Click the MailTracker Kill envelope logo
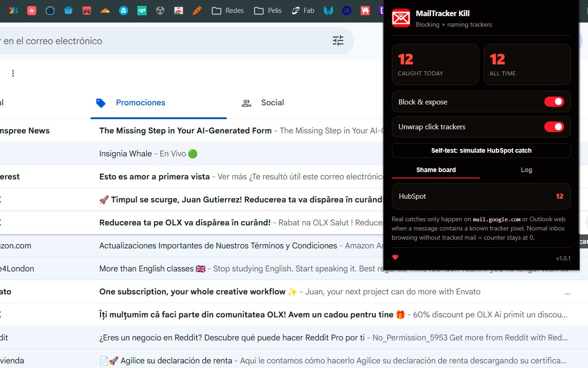This screenshot has width=588, height=368. [401, 18]
